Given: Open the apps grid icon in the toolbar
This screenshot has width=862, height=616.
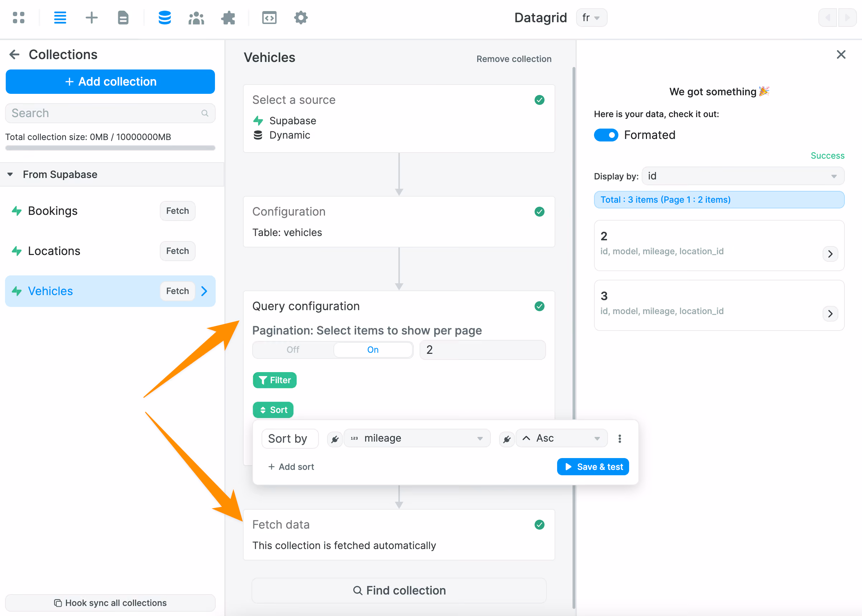Looking at the screenshot, I should 18,18.
